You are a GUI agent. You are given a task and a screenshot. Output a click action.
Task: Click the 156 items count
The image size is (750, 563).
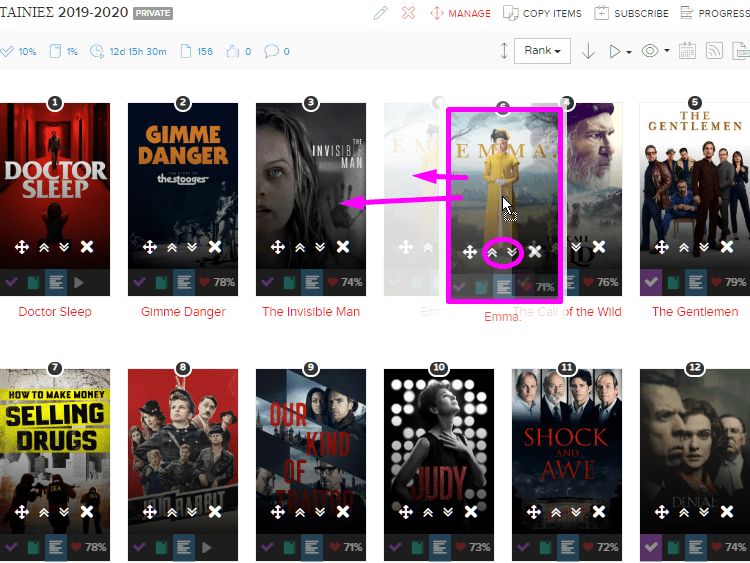(x=196, y=51)
